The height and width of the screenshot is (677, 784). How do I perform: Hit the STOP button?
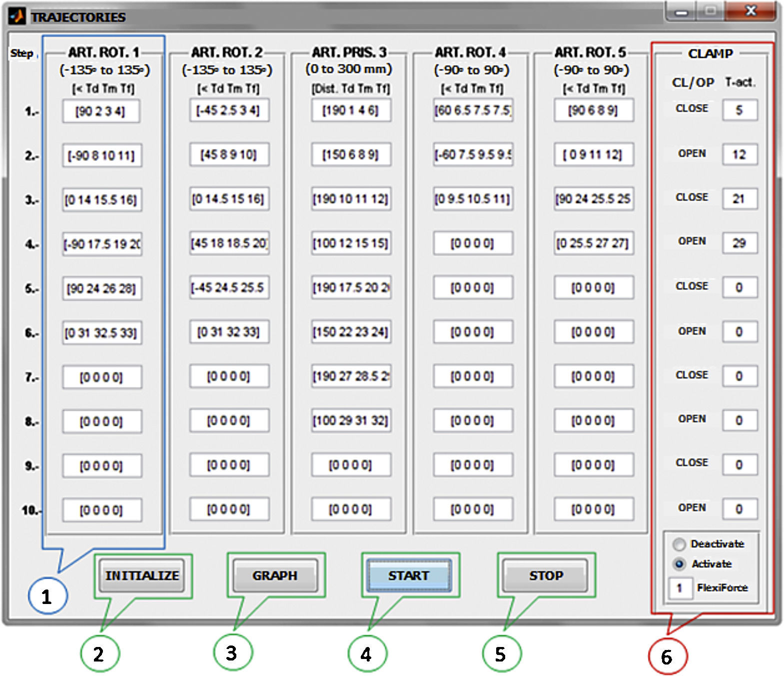coord(546,576)
